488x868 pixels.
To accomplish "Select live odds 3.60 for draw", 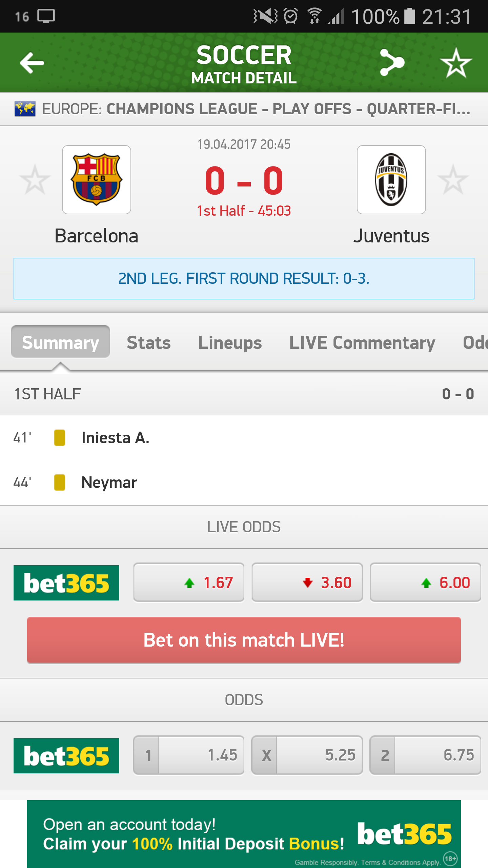I will (x=307, y=583).
